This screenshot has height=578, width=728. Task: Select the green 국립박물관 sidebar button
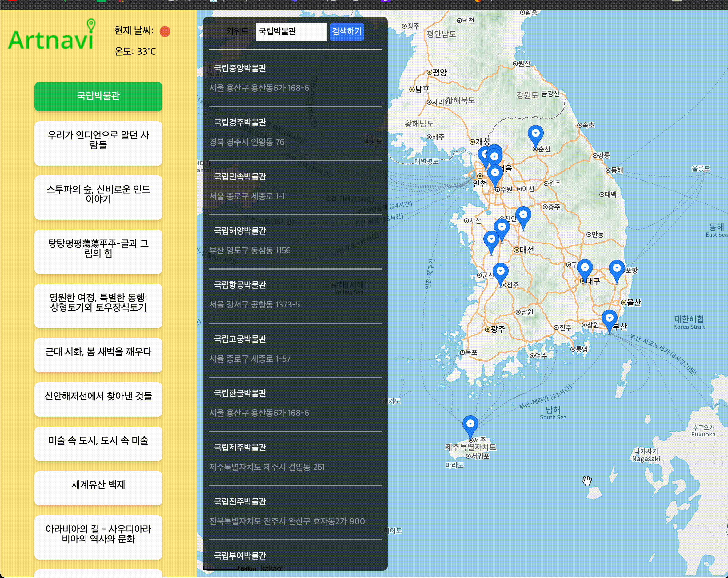tap(98, 96)
